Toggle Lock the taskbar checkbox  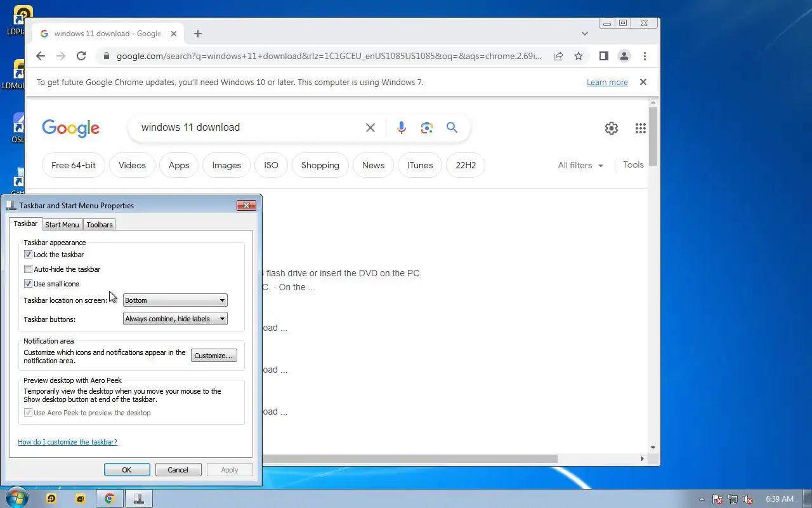pos(28,255)
